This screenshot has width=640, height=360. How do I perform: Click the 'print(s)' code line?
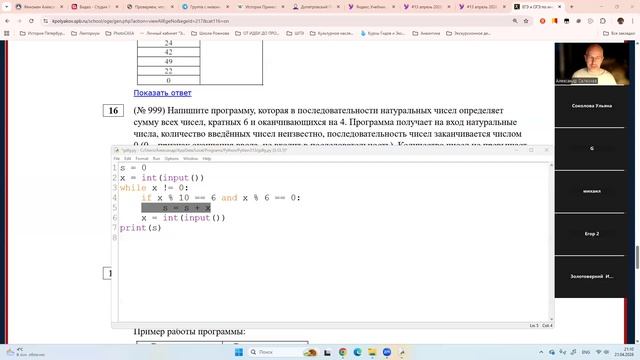pos(140,228)
